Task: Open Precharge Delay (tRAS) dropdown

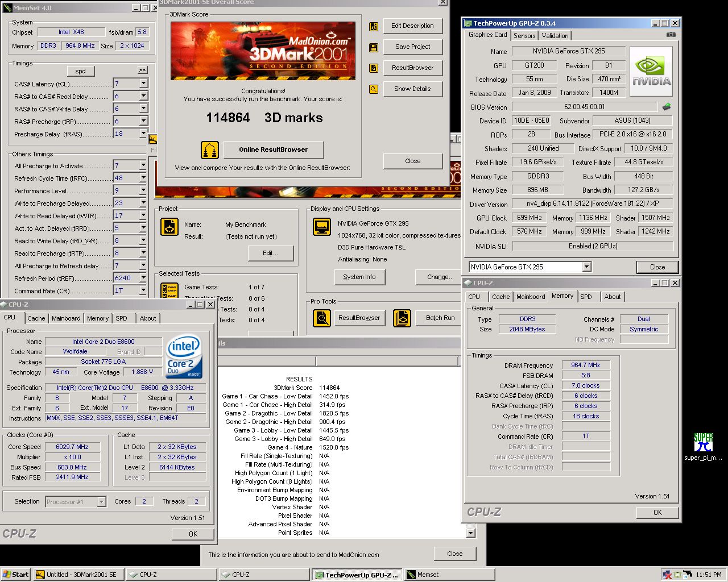Action: (143, 134)
